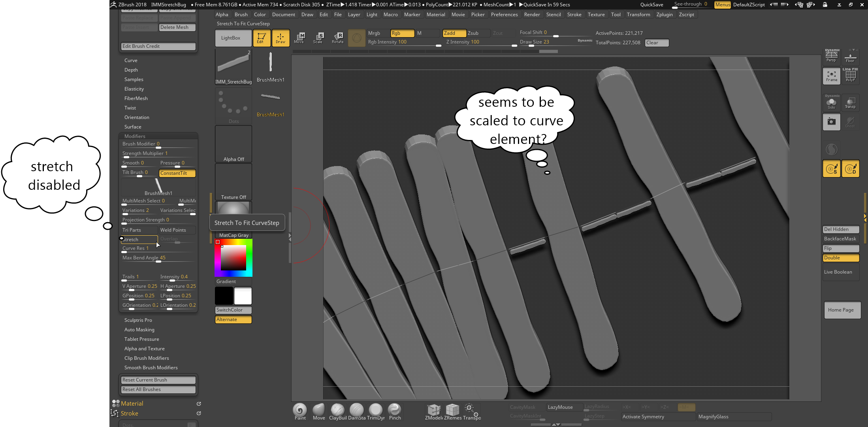Open the Brush menu

(x=241, y=15)
